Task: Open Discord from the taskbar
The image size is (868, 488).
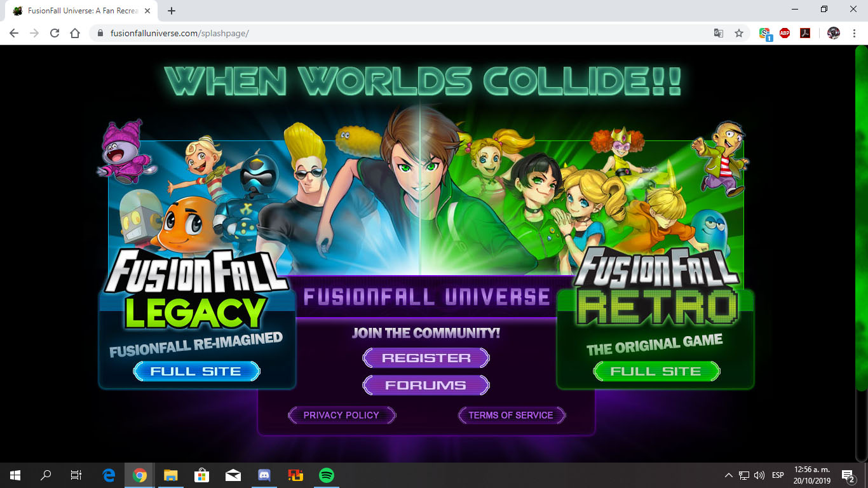Action: 264,475
